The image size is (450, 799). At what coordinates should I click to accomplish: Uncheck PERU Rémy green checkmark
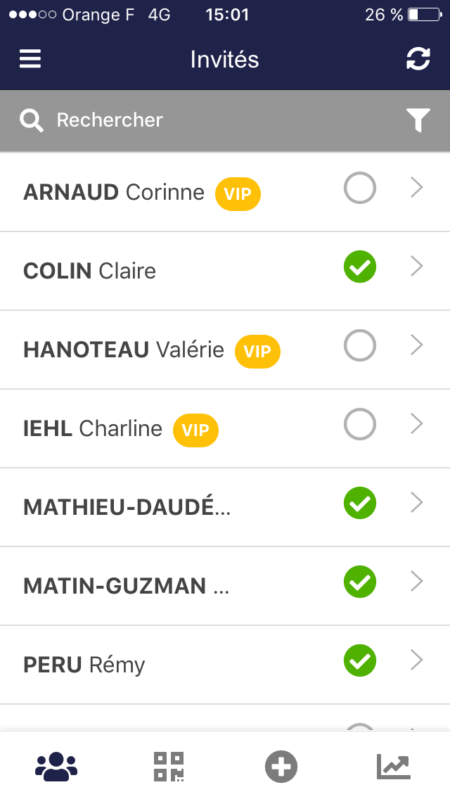(x=360, y=661)
